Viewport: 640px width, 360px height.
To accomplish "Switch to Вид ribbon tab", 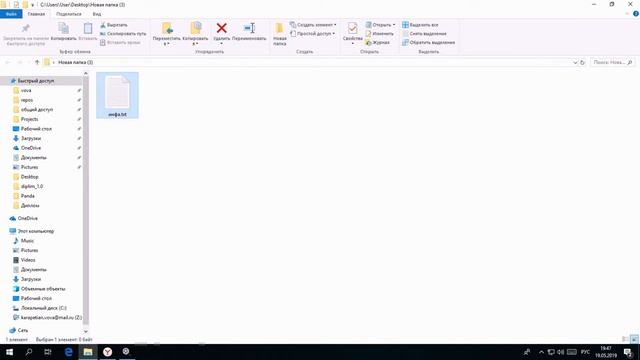I will 97,14.
